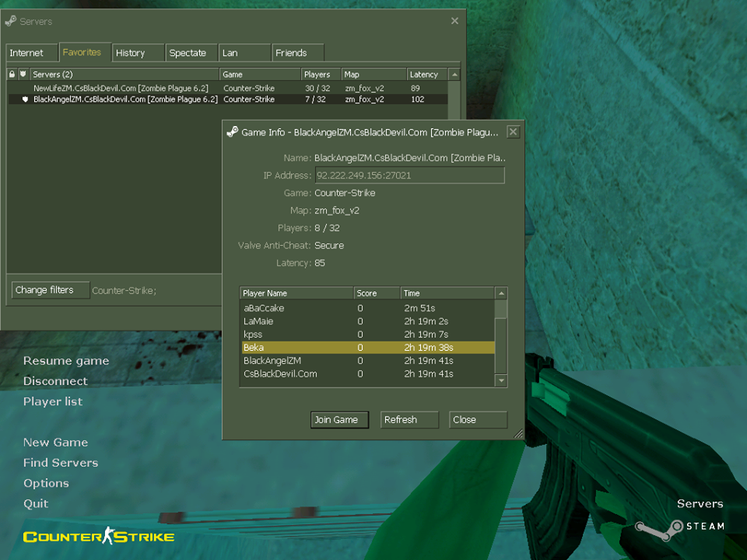Switch to the Favorites tab
This screenshot has height=560, width=747.
coord(85,52)
